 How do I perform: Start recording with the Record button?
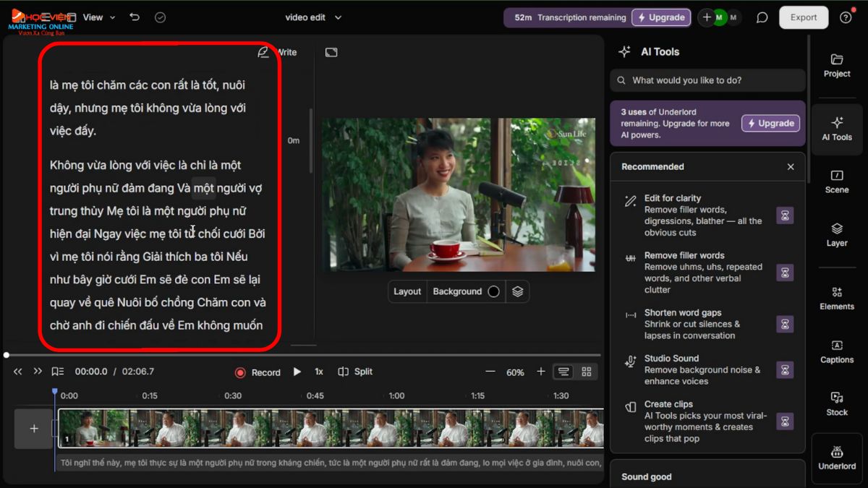pos(258,372)
